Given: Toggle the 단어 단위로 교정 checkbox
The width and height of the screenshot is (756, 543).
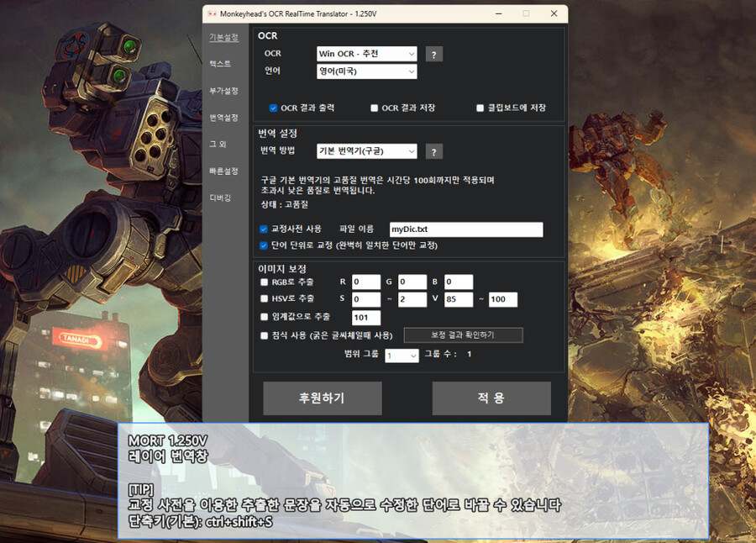Looking at the screenshot, I should 264,245.
